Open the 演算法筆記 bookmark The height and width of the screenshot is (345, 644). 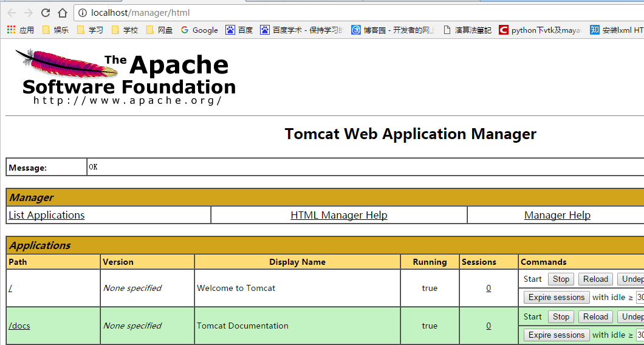pos(467,30)
